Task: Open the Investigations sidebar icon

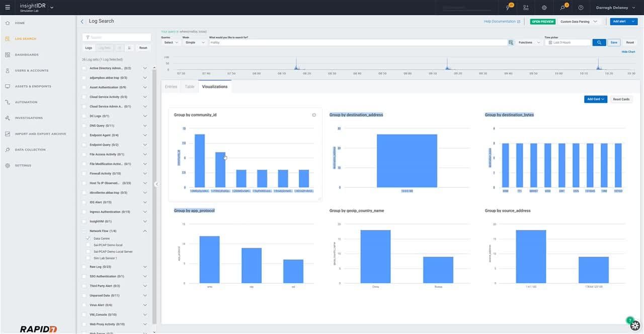Action: pos(8,118)
